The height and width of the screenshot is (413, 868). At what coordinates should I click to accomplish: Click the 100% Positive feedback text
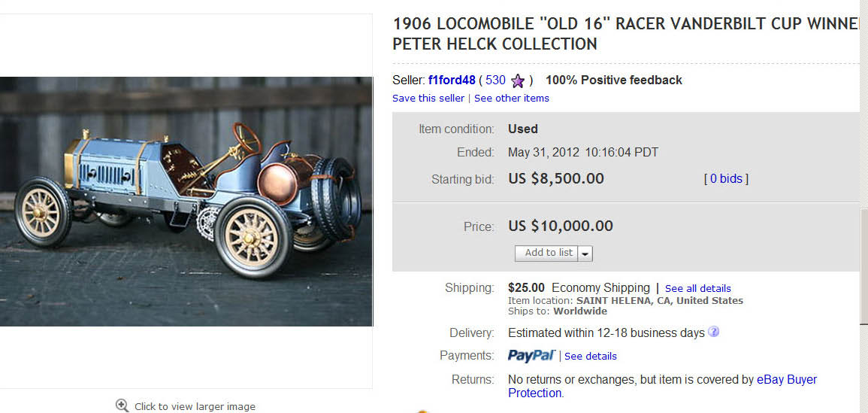click(614, 80)
